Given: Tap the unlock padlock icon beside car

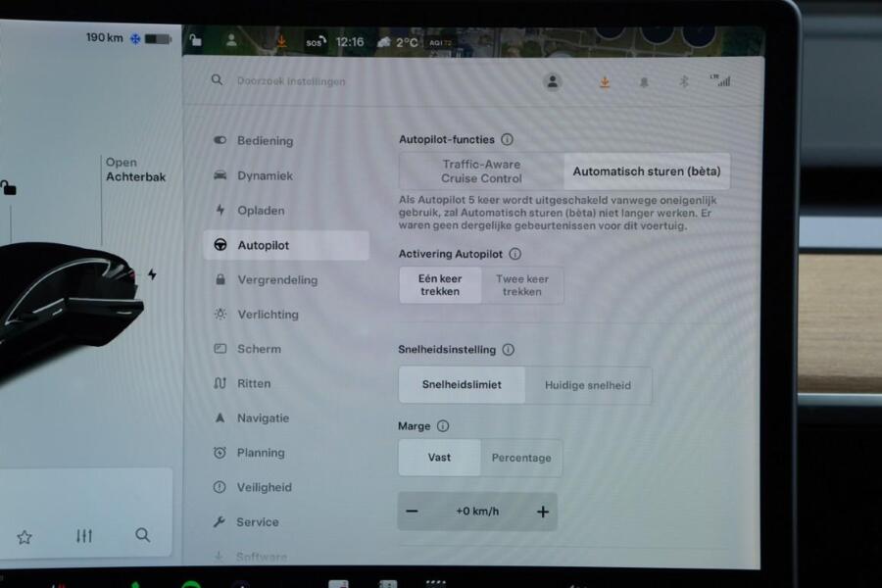Looking at the screenshot, I should (9, 187).
